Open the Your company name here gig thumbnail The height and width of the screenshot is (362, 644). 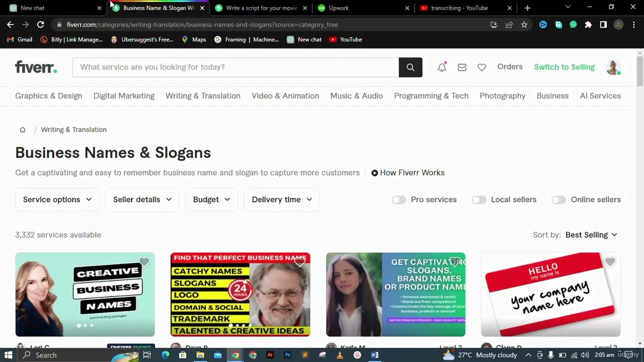coord(551,295)
